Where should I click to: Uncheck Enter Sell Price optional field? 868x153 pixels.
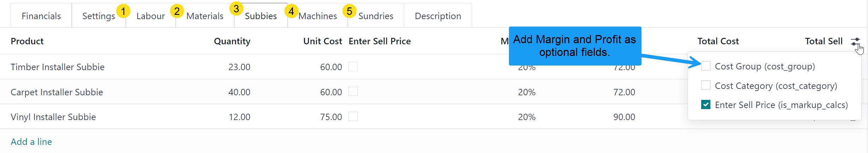(706, 105)
